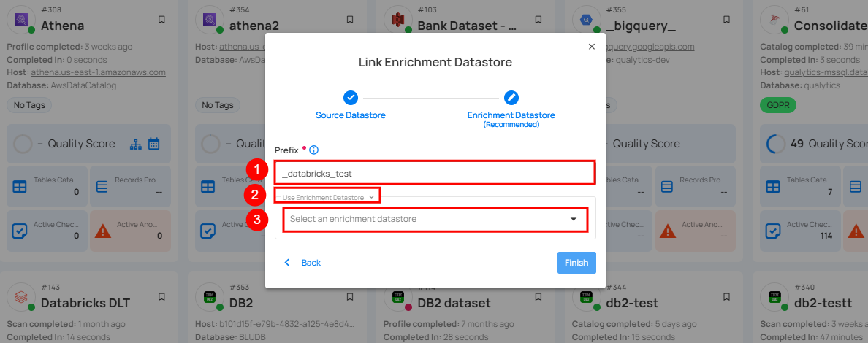Click the Prefix info icon
Screen dimensions: 868x343
[x=313, y=150]
